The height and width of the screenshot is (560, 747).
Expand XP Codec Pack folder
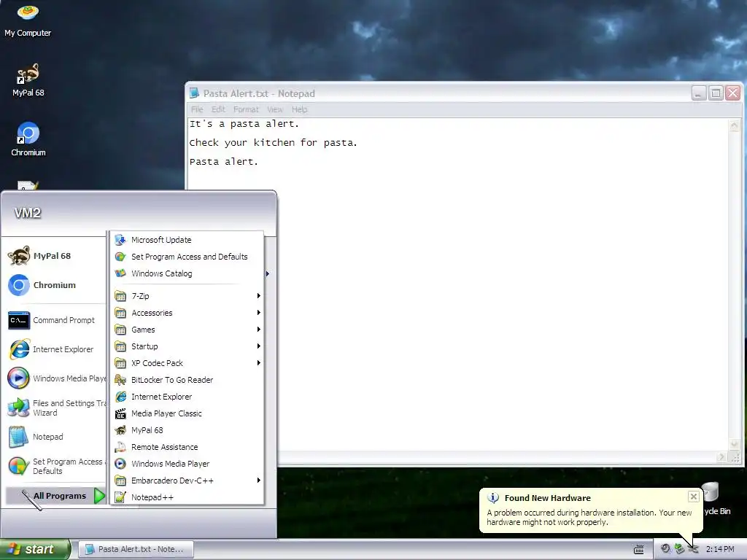click(x=187, y=363)
